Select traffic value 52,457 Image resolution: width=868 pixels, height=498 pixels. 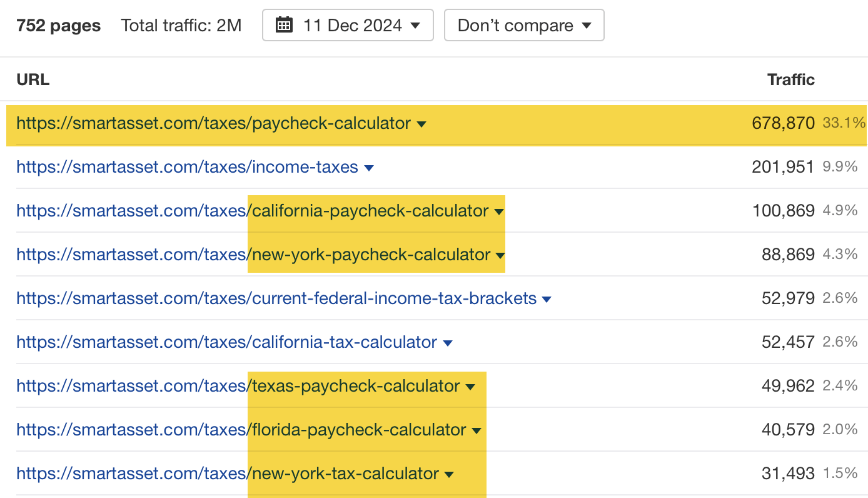pyautogui.click(x=788, y=342)
